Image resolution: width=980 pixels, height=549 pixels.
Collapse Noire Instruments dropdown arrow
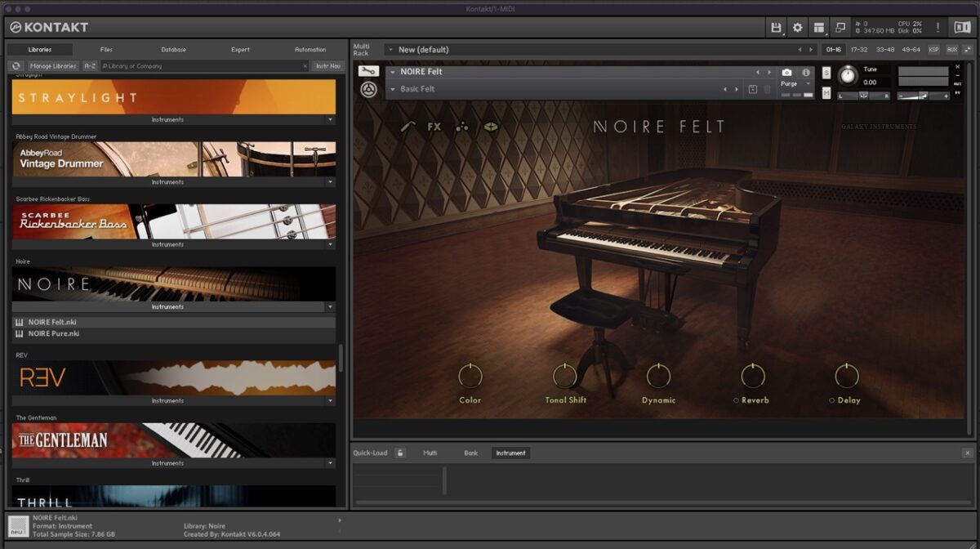pyautogui.click(x=331, y=307)
